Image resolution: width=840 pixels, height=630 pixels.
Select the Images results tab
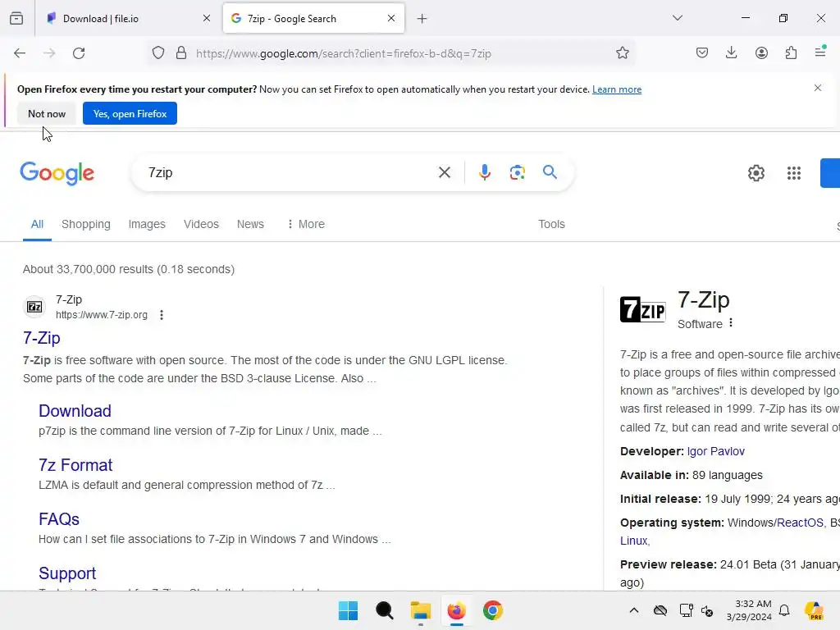(147, 224)
